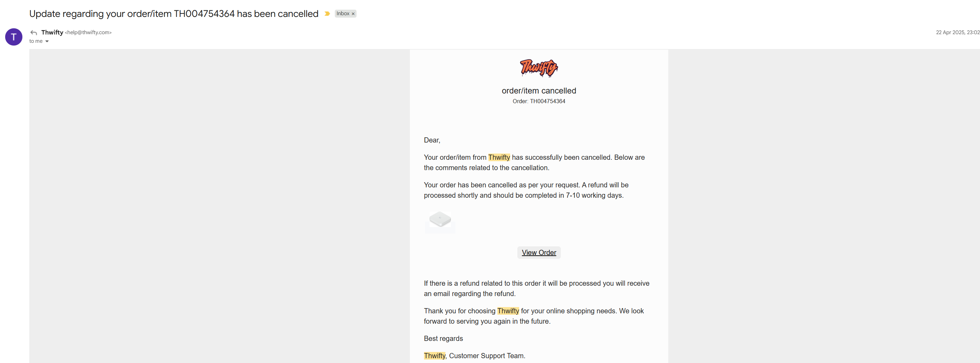Click highlighted Thwifty before 'Customer Support Team'

click(434, 356)
